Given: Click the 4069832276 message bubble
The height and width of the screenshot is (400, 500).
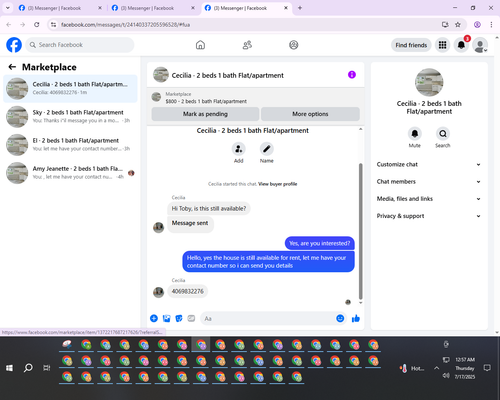Looking at the screenshot, I should 188,291.
